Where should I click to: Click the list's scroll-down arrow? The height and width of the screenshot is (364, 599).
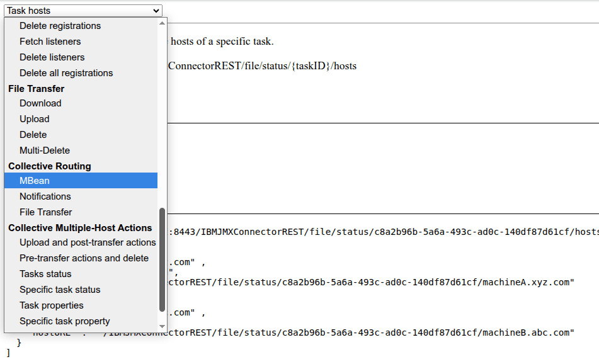pos(162,327)
